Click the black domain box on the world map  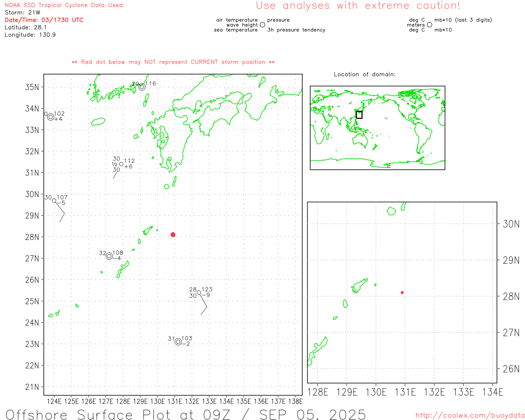coord(359,115)
